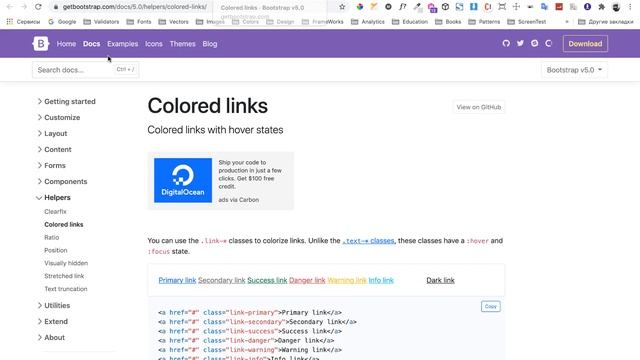640x360 pixels.
Task: Open Examples in the navbar
Action: [x=122, y=44]
